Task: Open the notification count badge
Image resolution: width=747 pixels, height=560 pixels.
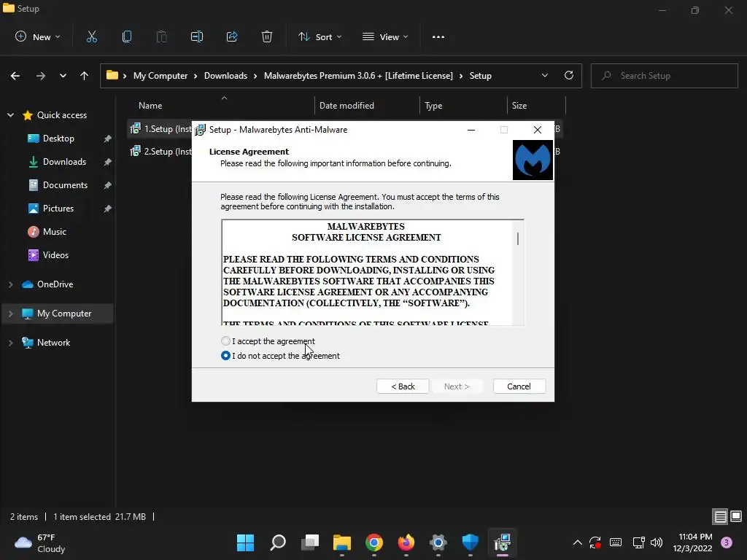Action: click(727, 542)
